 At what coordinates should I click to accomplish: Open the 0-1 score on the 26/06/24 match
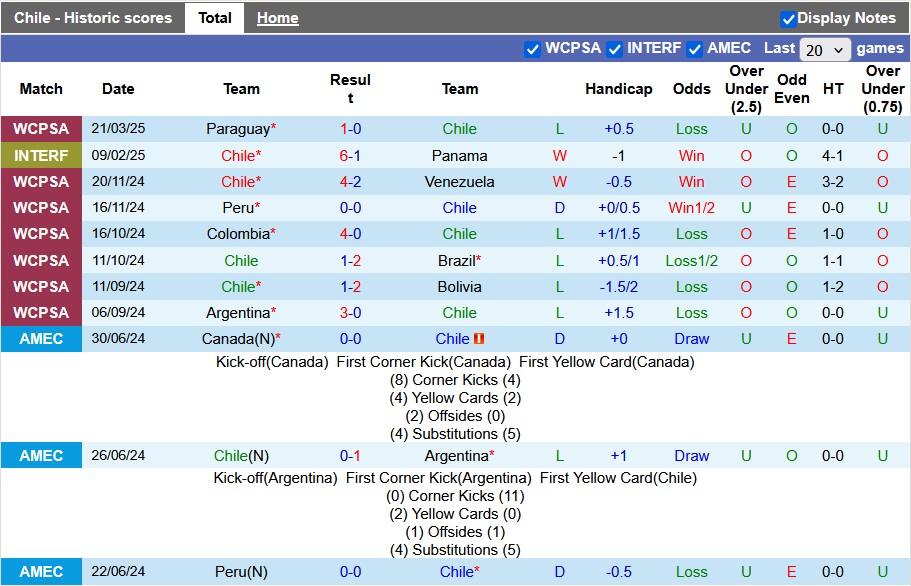point(350,456)
